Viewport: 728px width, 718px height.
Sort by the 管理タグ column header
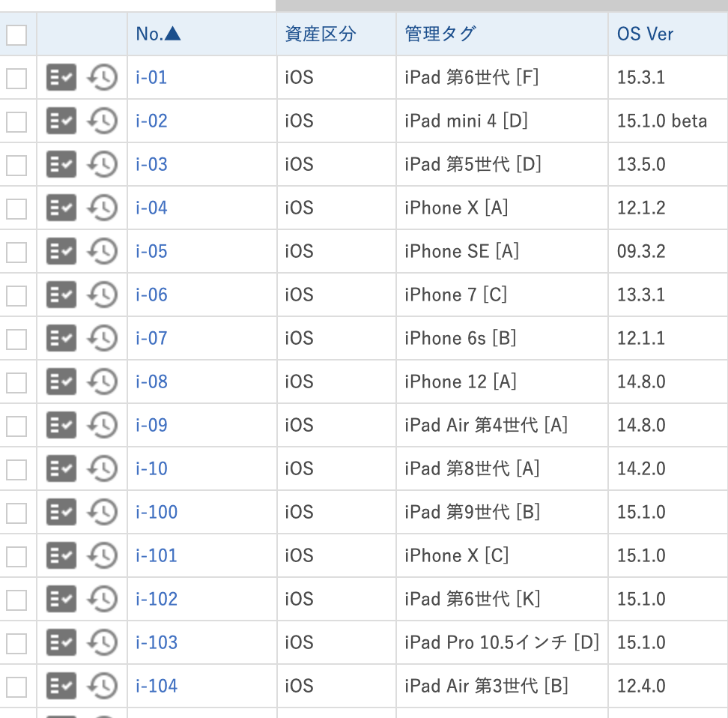coord(440,34)
